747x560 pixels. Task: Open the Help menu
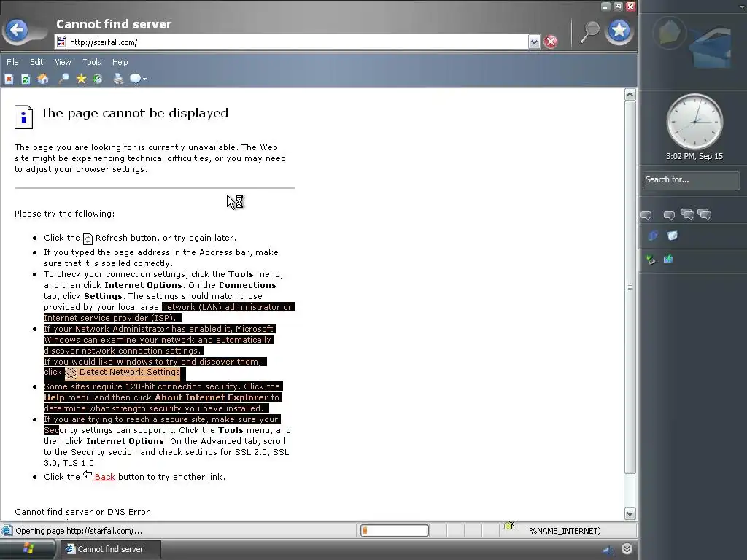pos(120,62)
